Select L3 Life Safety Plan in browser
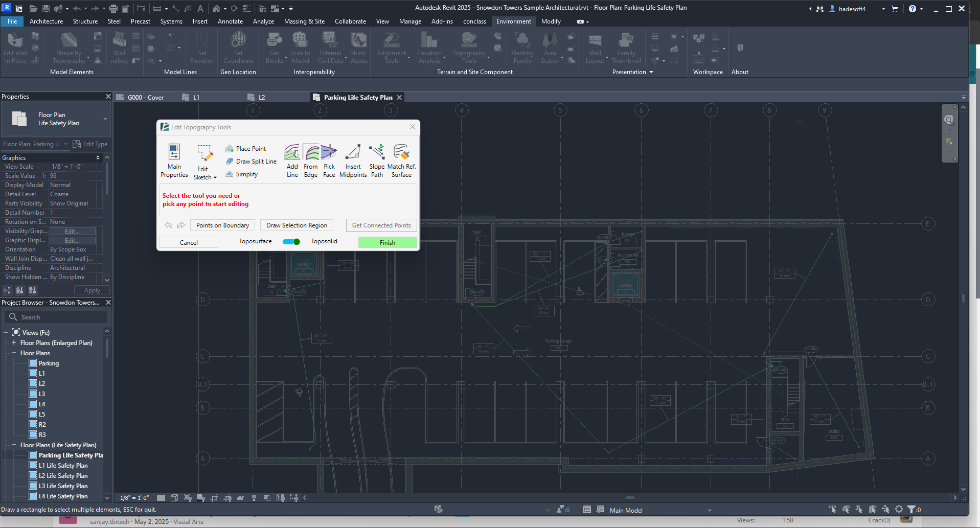Viewport: 980px width, 528px height. (x=63, y=486)
